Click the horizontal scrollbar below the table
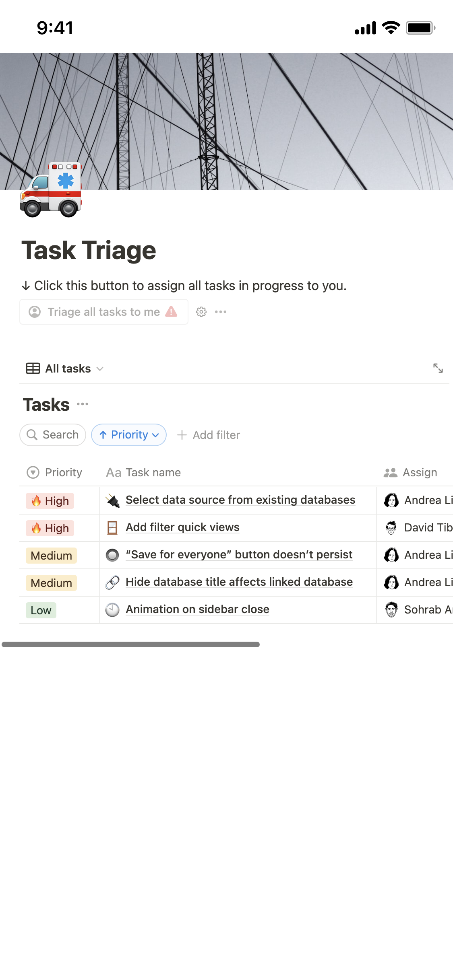453x980 pixels. coord(131,644)
